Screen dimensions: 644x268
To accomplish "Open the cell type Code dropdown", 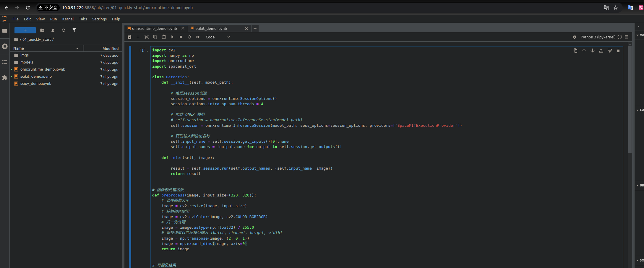I will click(218, 37).
